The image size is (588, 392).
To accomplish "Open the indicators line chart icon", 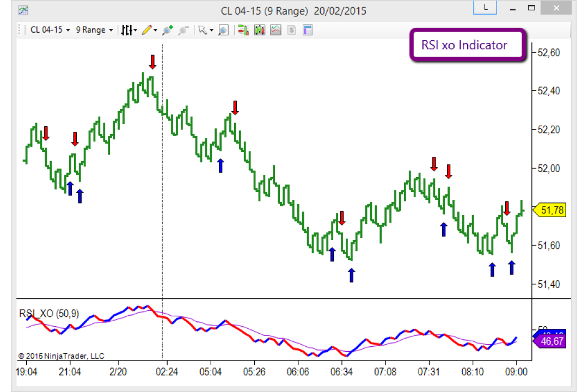I will coord(275,30).
